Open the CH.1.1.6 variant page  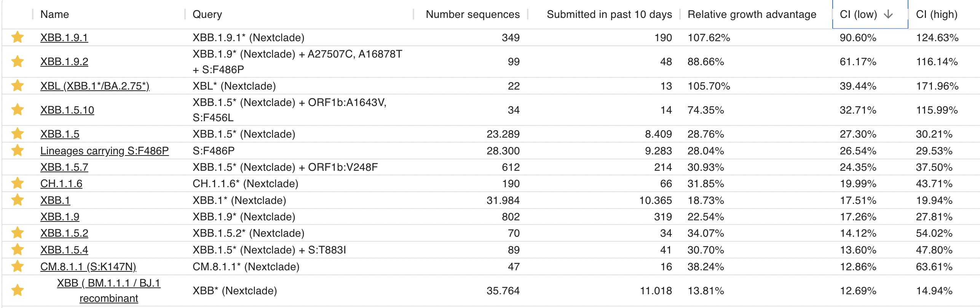61,183
